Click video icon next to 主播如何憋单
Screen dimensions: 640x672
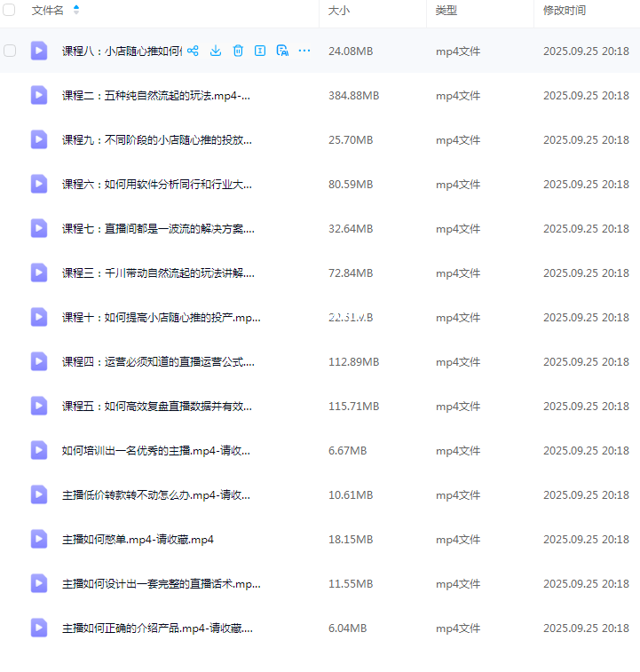click(x=39, y=539)
